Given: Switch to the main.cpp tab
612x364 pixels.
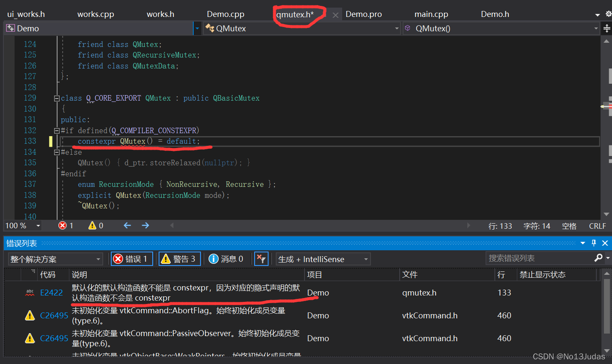Looking at the screenshot, I should (431, 14).
